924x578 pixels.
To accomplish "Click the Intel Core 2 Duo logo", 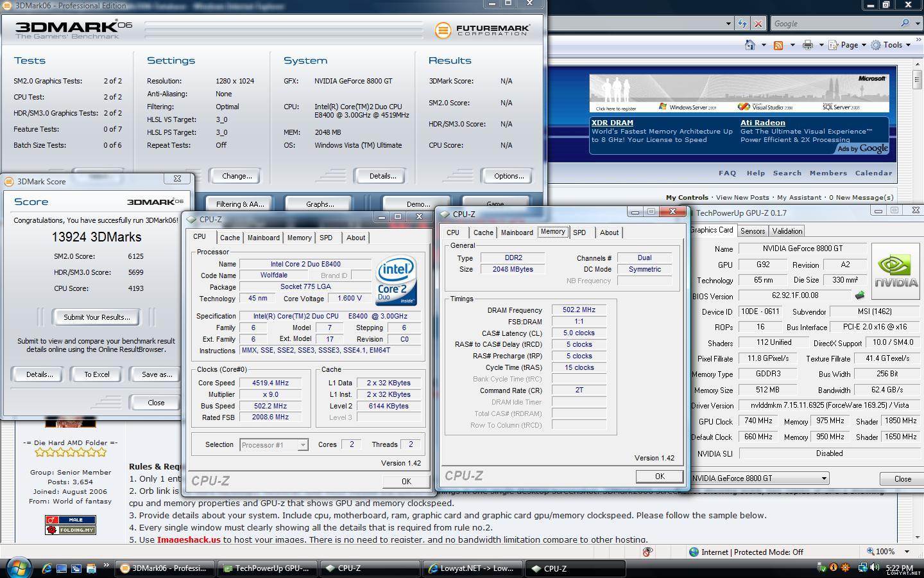I will click(396, 281).
